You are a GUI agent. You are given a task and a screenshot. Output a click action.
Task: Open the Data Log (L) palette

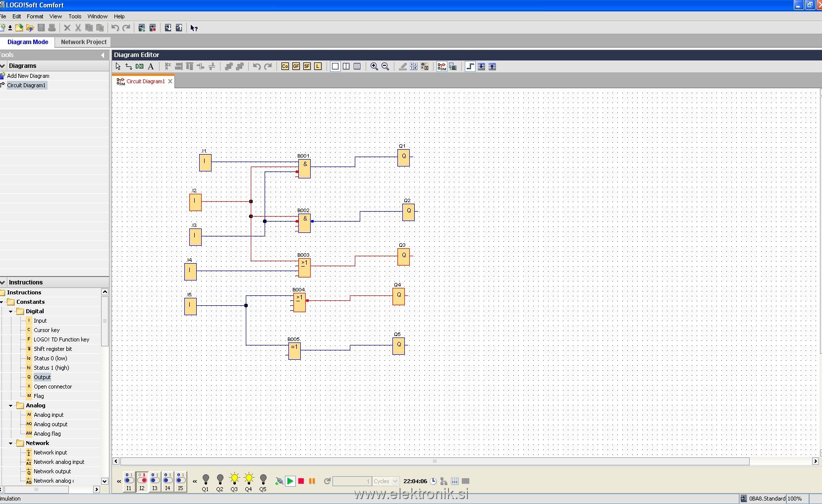point(318,66)
